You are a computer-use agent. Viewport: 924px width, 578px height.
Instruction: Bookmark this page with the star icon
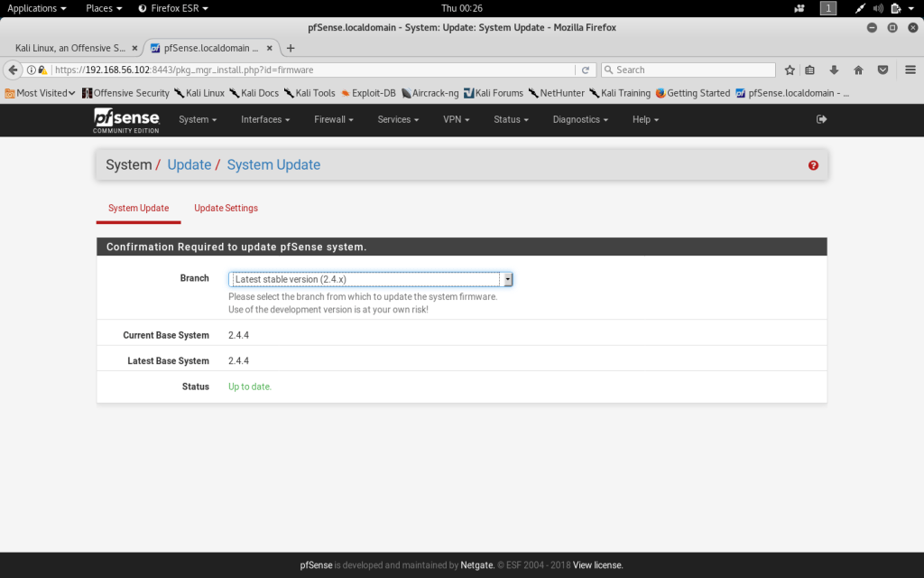790,70
